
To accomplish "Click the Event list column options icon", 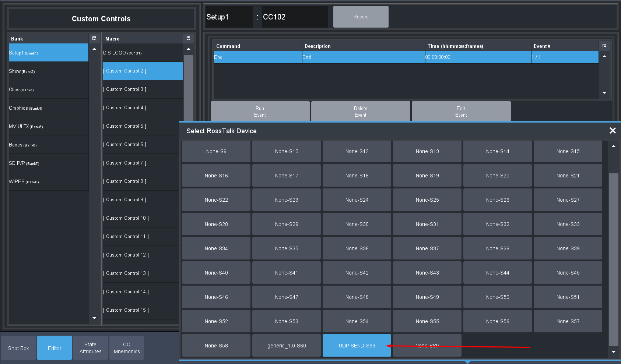I will [604, 46].
